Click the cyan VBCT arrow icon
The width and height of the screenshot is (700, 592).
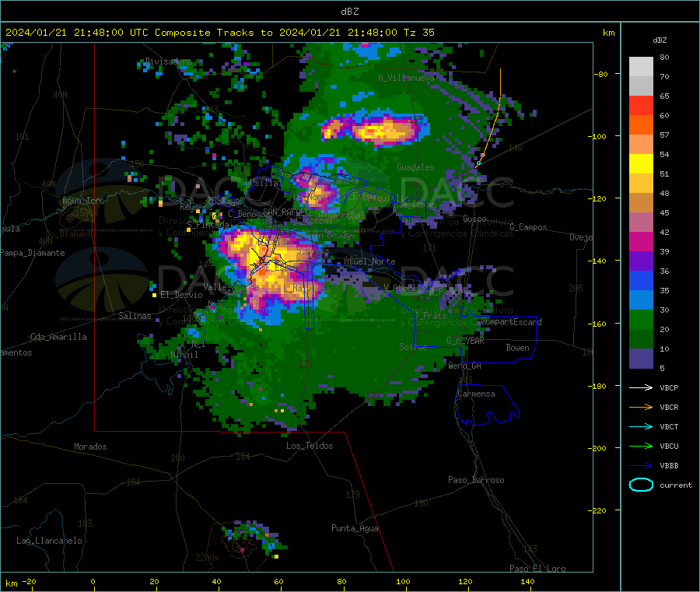point(641,426)
